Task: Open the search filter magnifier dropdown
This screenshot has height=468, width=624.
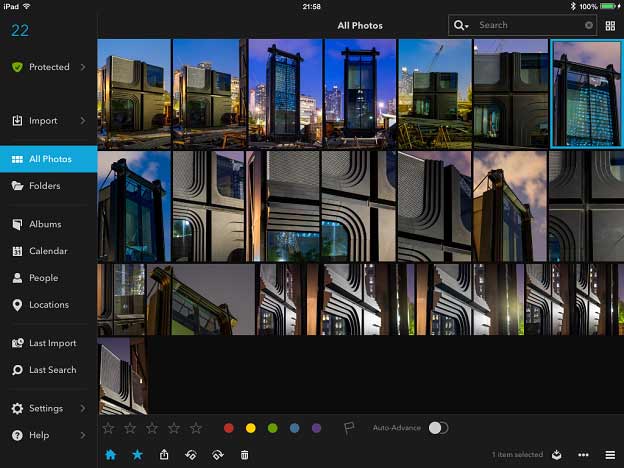Action: pyautogui.click(x=461, y=25)
